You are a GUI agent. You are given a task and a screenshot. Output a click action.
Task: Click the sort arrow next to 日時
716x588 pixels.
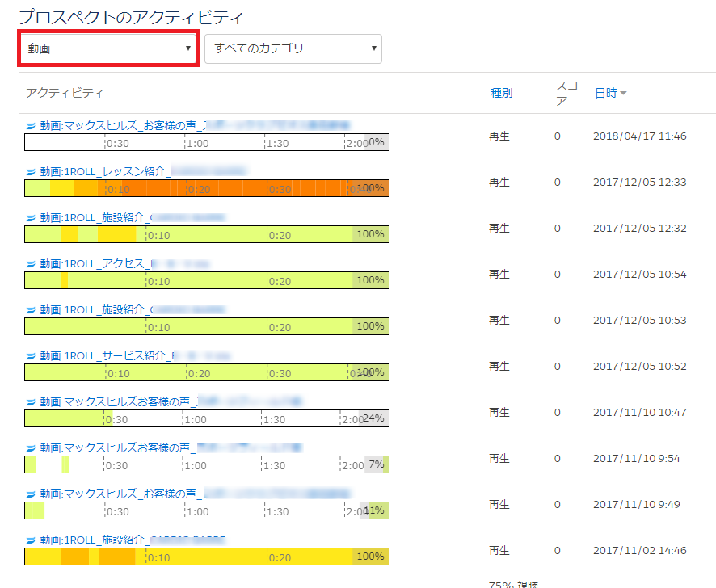pyautogui.click(x=623, y=94)
